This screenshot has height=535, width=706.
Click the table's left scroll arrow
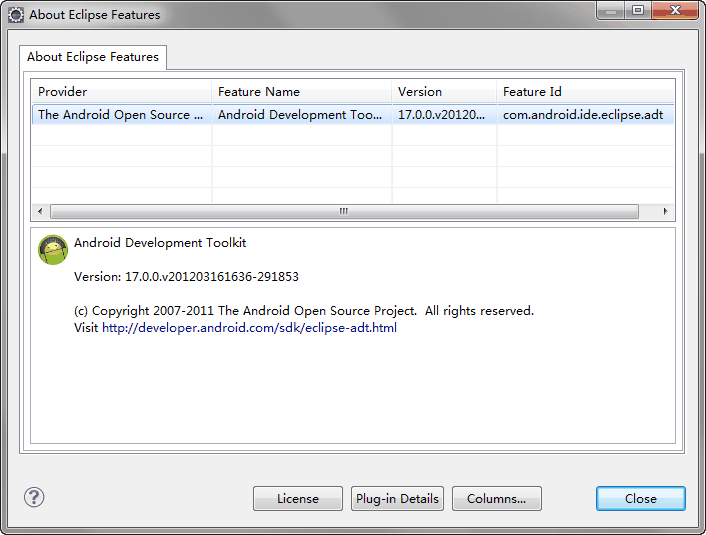(41, 211)
